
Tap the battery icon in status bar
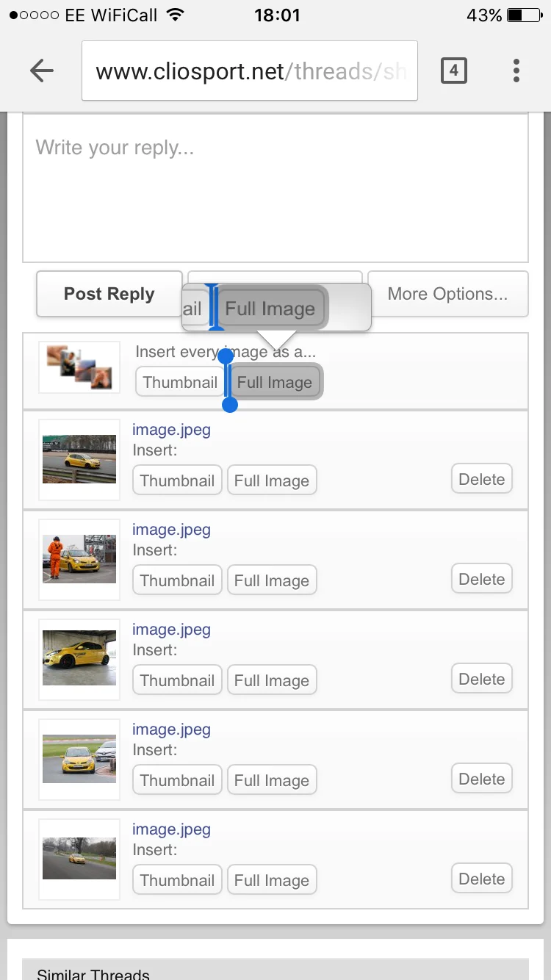click(525, 15)
